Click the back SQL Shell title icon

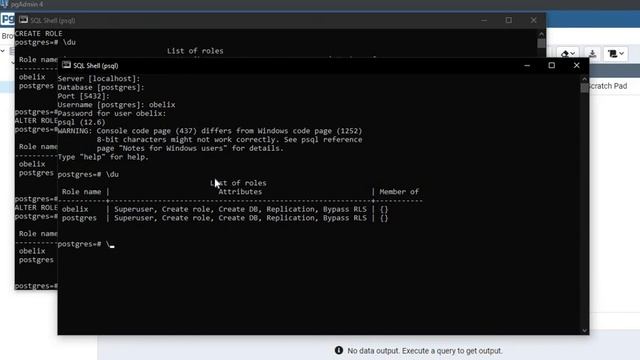[23, 20]
